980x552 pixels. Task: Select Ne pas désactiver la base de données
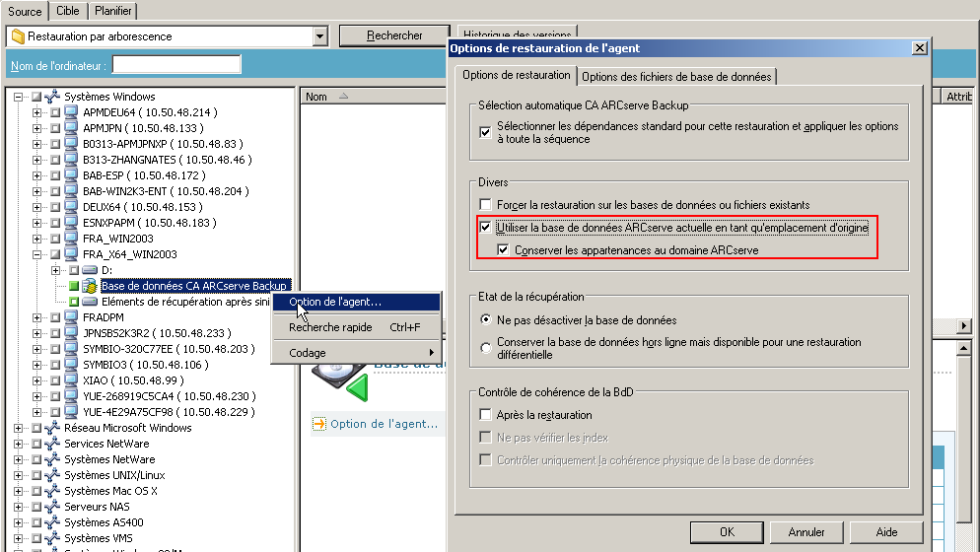click(x=486, y=319)
